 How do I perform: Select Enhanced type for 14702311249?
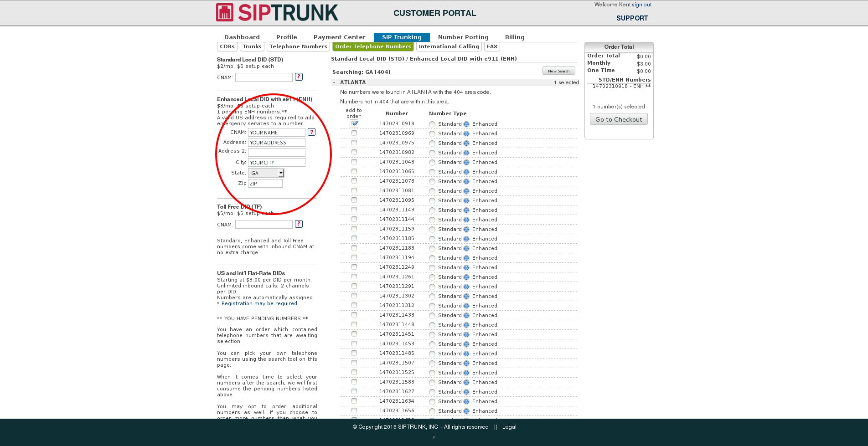coord(466,268)
